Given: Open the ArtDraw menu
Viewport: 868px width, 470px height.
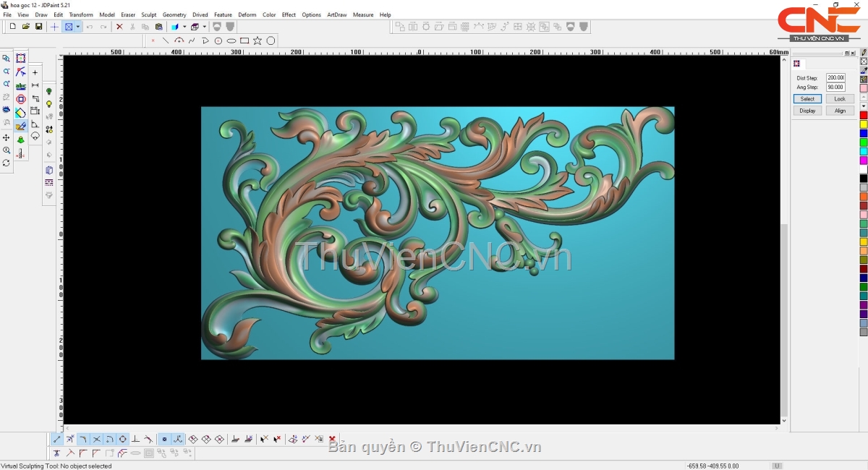Looking at the screenshot, I should coord(337,14).
